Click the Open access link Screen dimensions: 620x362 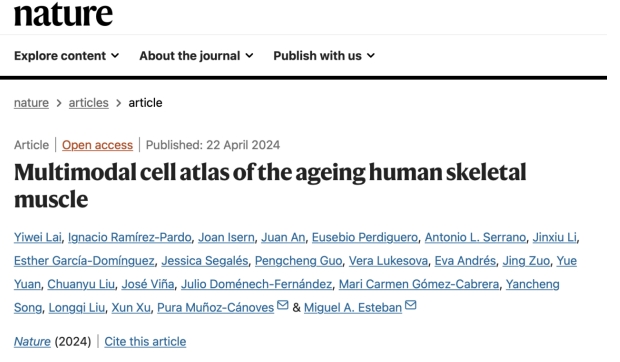[97, 145]
